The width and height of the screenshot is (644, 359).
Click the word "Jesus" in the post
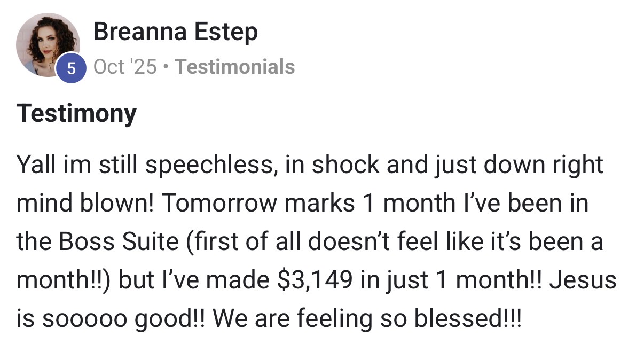coord(583,281)
